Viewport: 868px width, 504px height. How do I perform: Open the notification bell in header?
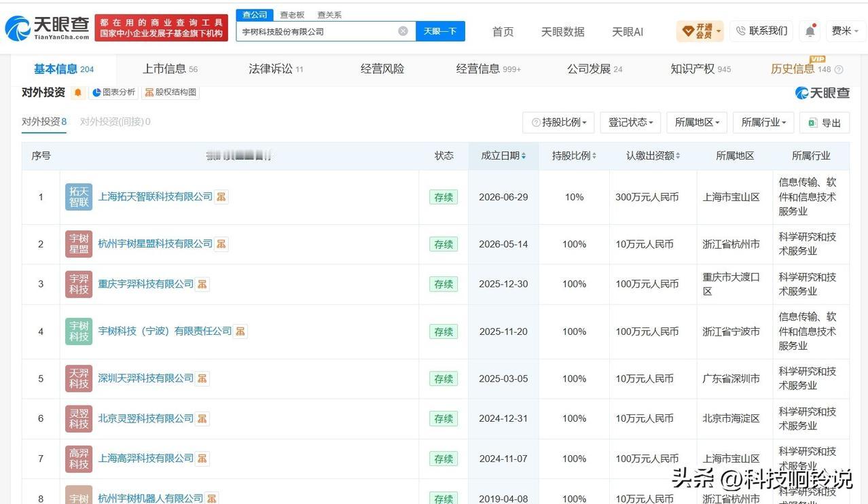point(810,31)
